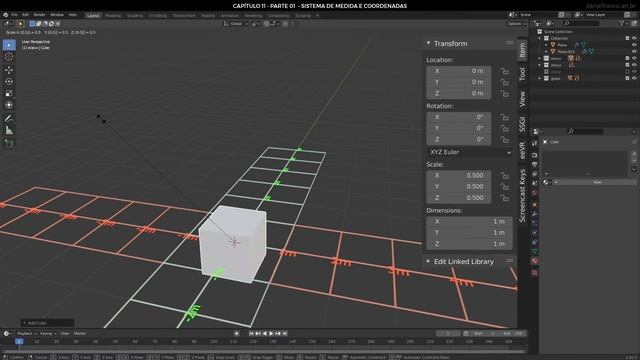640x360 pixels.
Task: Open the Outliner filter funnel icon
Action: point(622,24)
